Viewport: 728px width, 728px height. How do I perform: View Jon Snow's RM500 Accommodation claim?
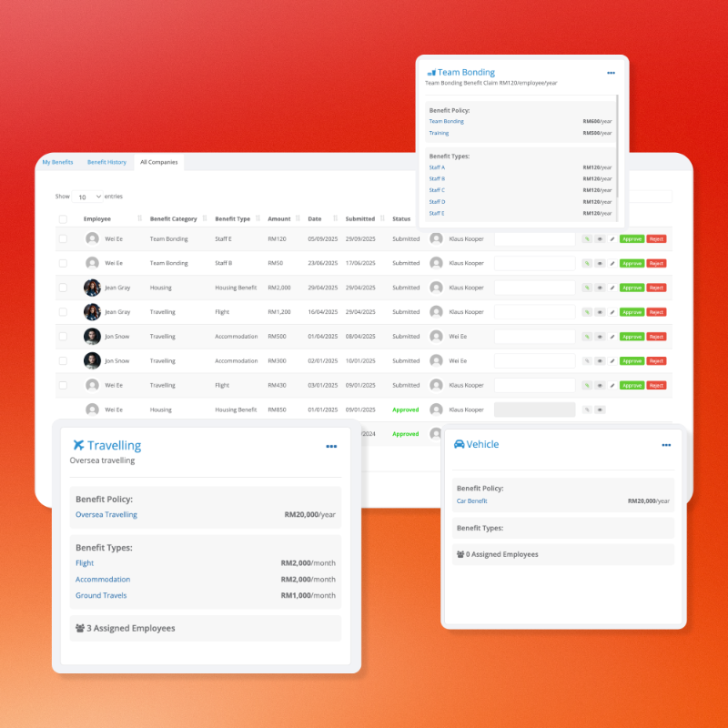tap(600, 337)
